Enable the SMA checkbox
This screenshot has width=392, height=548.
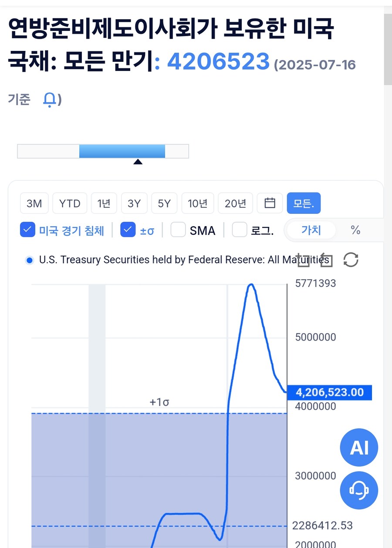click(x=178, y=230)
